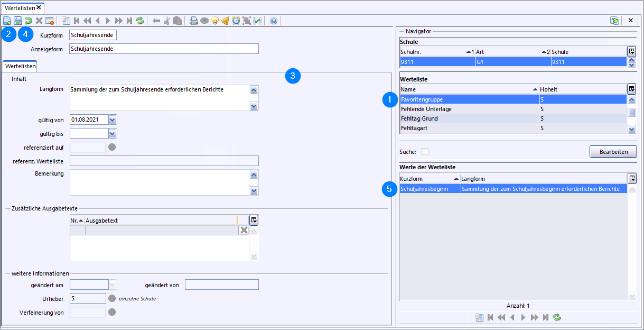
Task: Open the Schule table column menu
Action: [631, 51]
